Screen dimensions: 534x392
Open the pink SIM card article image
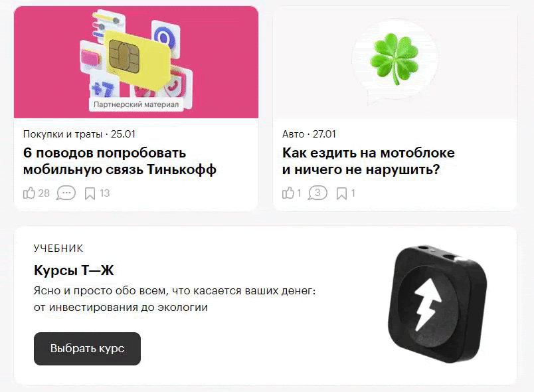coord(136,62)
